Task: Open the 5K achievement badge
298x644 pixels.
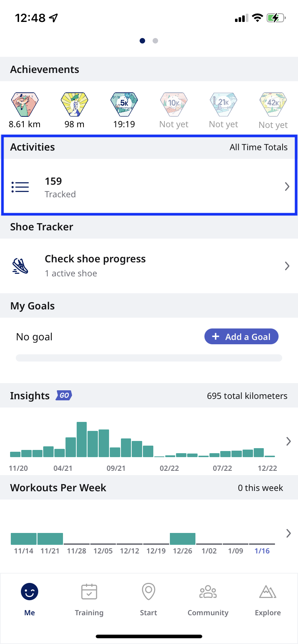Action: point(124,105)
